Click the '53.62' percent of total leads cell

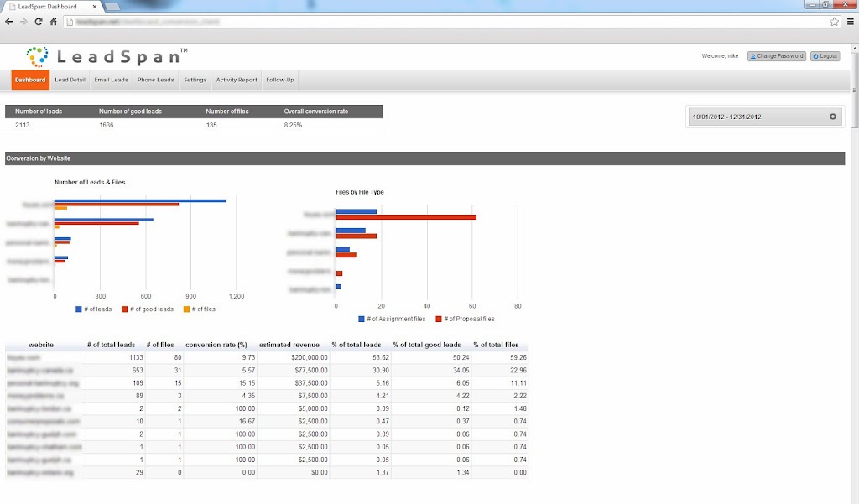[x=360, y=357]
